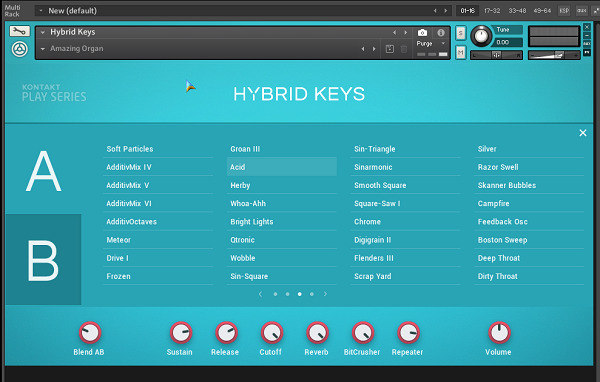Click previous multi arrow in top bar
The image size is (600, 382).
pyautogui.click(x=435, y=11)
